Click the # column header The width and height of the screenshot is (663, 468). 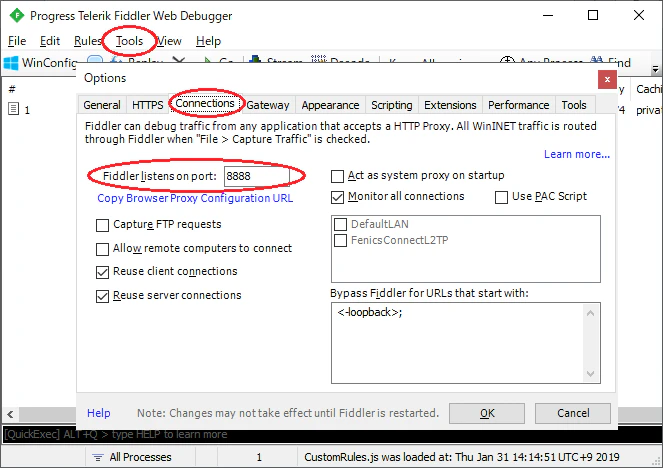click(12, 89)
